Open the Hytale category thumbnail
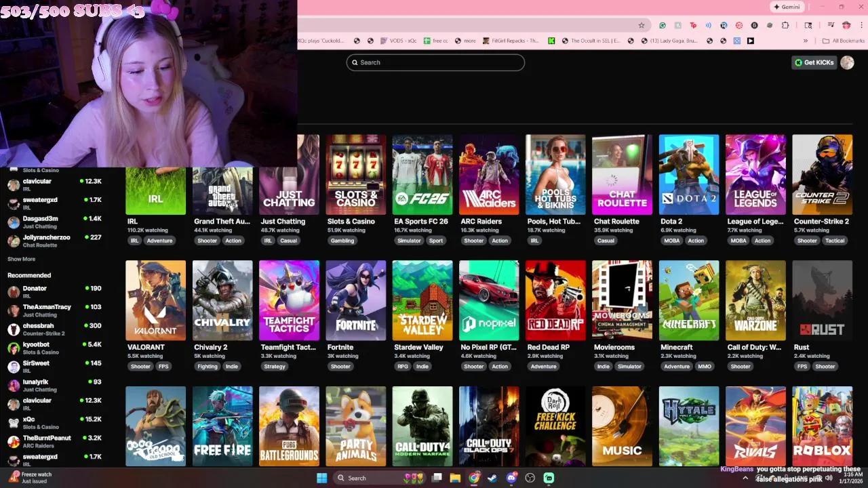 689,426
